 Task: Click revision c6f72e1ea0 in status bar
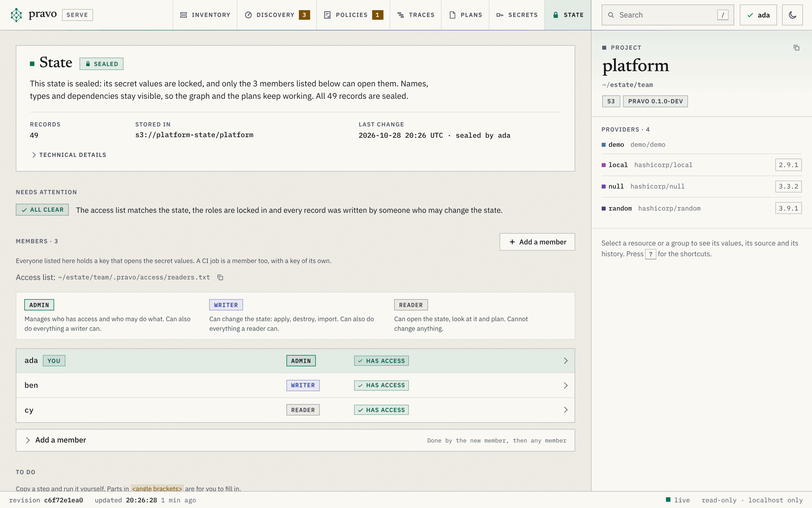coord(46,500)
